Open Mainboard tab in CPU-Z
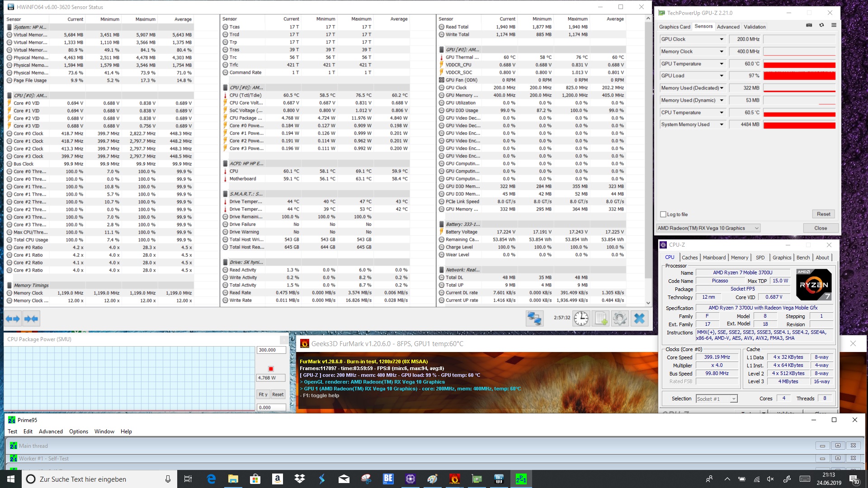The height and width of the screenshot is (488, 868). [714, 258]
